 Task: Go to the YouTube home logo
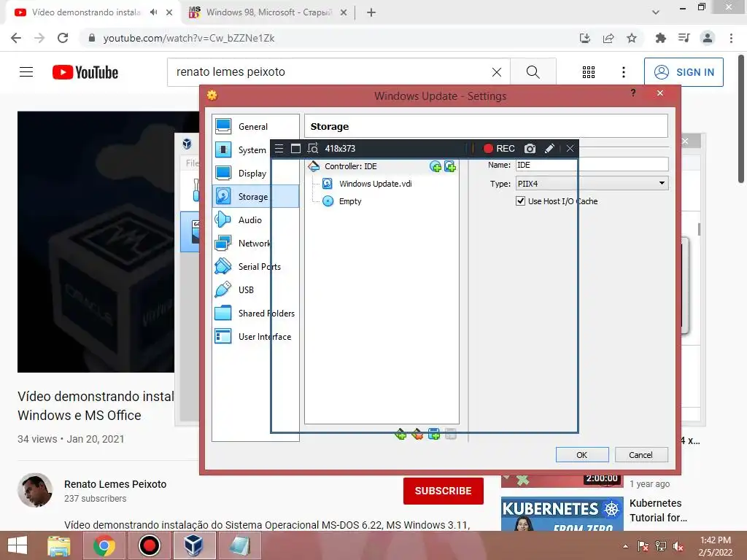(x=85, y=72)
